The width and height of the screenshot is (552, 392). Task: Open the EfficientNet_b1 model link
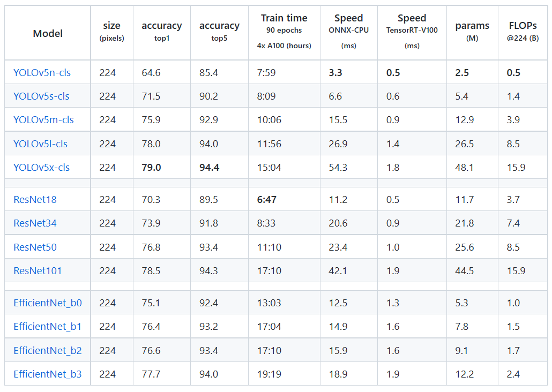point(47,326)
